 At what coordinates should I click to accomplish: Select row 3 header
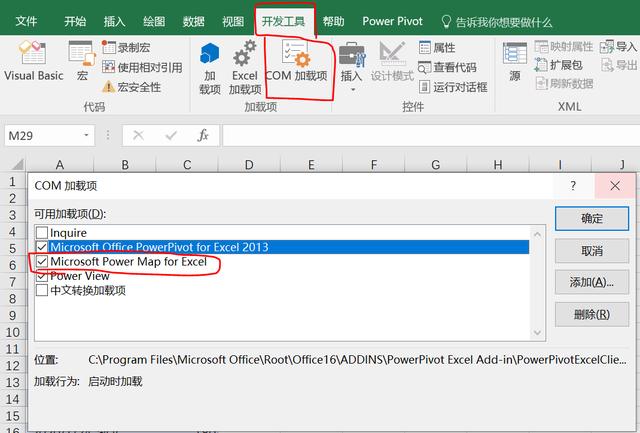(13, 215)
